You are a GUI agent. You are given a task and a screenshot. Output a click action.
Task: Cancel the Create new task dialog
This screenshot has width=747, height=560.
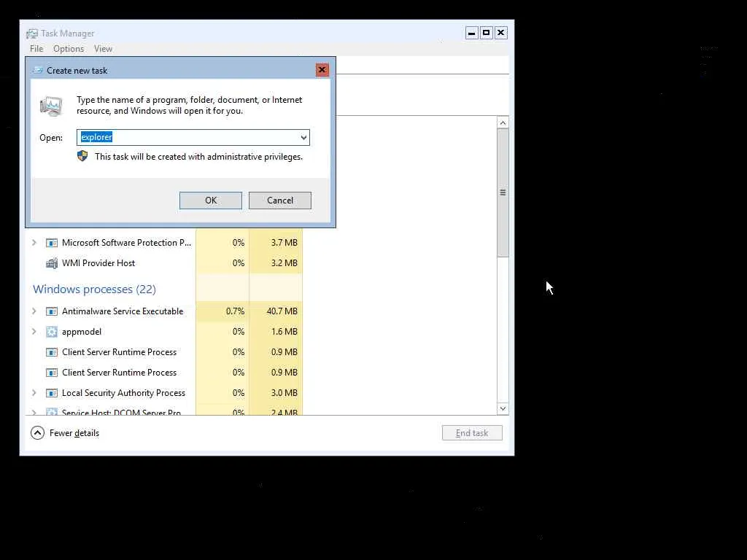[x=280, y=201]
